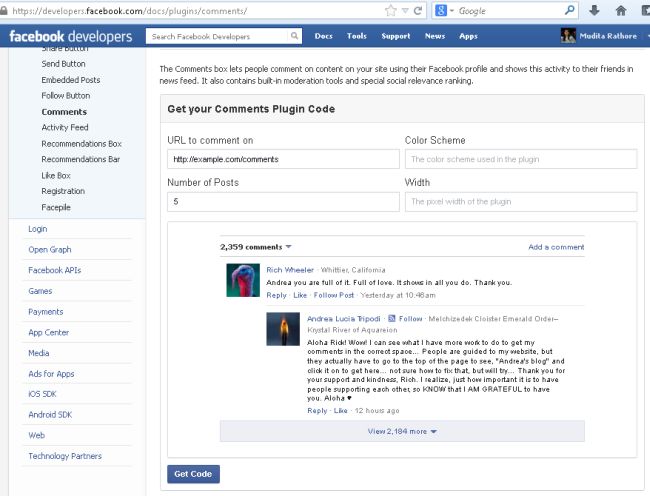Open the browser downloads arrow icon
This screenshot has height=496, width=650.
click(x=594, y=11)
